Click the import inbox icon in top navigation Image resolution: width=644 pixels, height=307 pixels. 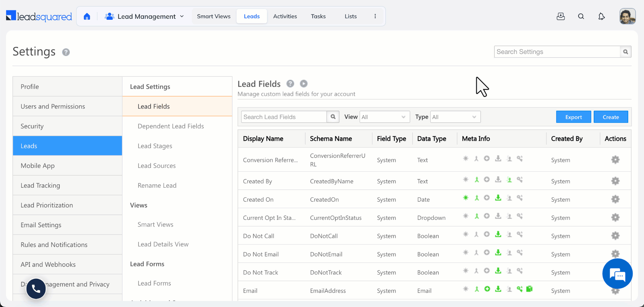[561, 16]
